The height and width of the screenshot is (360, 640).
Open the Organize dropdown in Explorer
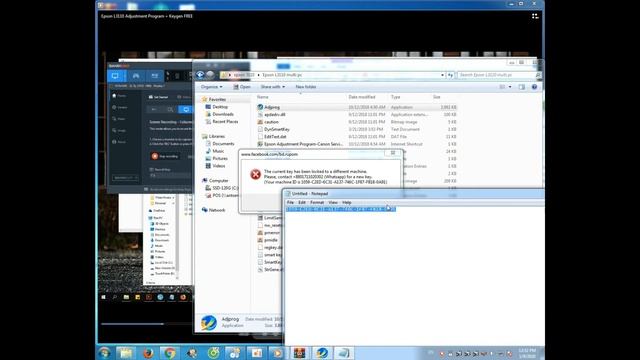coord(211,87)
